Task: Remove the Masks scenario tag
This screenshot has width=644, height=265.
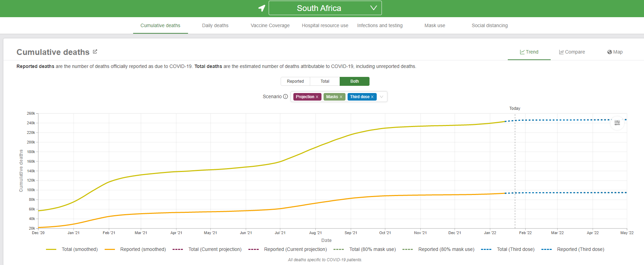Action: [341, 97]
